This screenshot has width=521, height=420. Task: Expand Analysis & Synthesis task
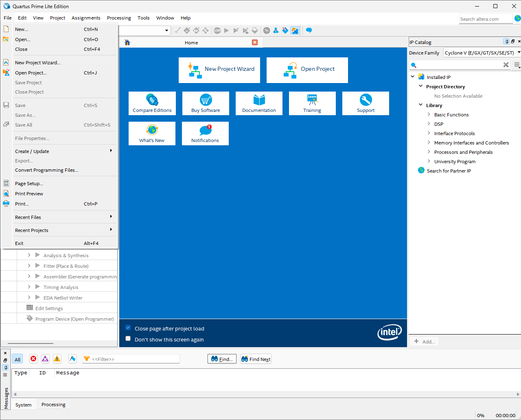click(29, 255)
